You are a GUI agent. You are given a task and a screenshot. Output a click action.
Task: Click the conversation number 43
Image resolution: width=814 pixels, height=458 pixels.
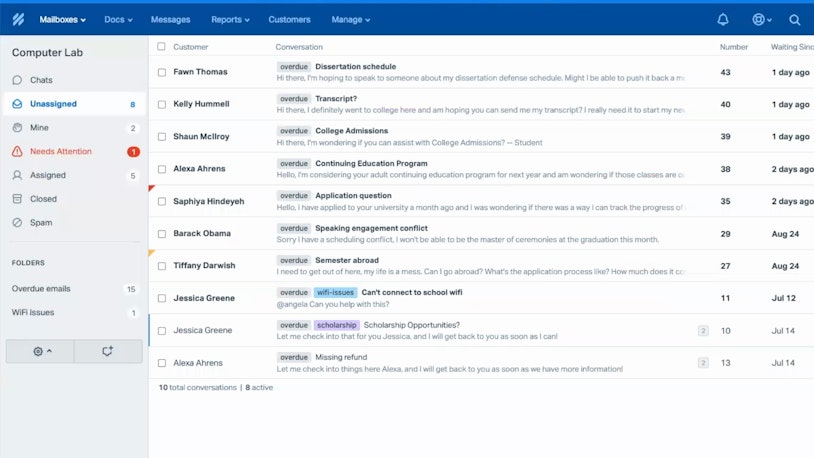[725, 72]
